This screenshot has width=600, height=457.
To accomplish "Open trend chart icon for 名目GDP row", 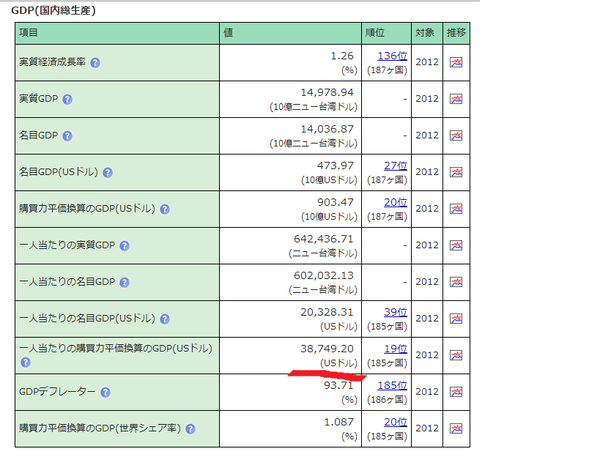I will pyautogui.click(x=456, y=135).
